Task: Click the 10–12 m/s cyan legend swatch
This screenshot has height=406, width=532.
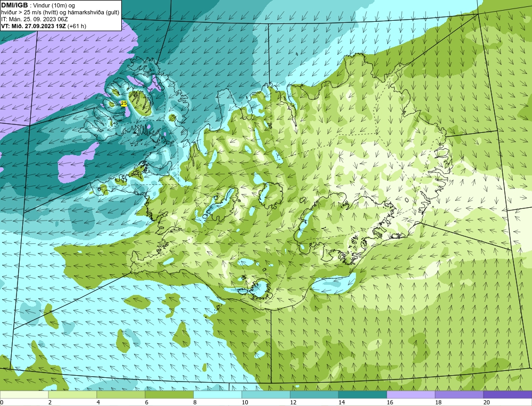Action: 265,394
